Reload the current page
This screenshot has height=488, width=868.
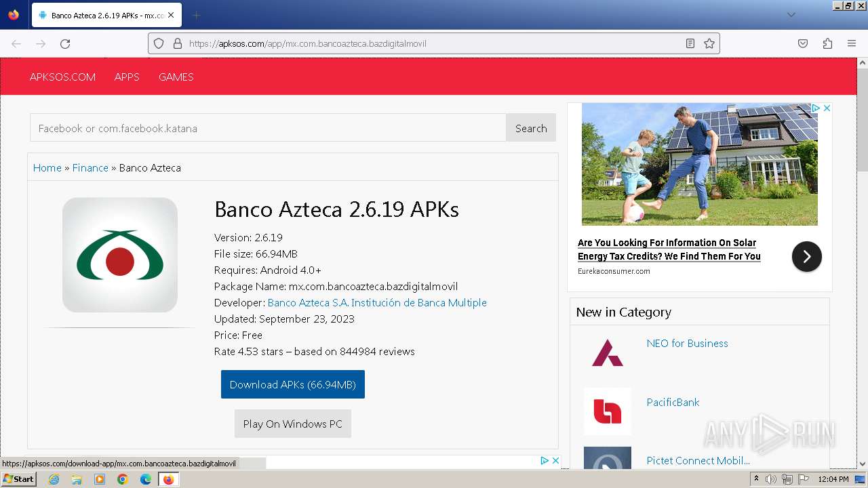click(x=65, y=43)
